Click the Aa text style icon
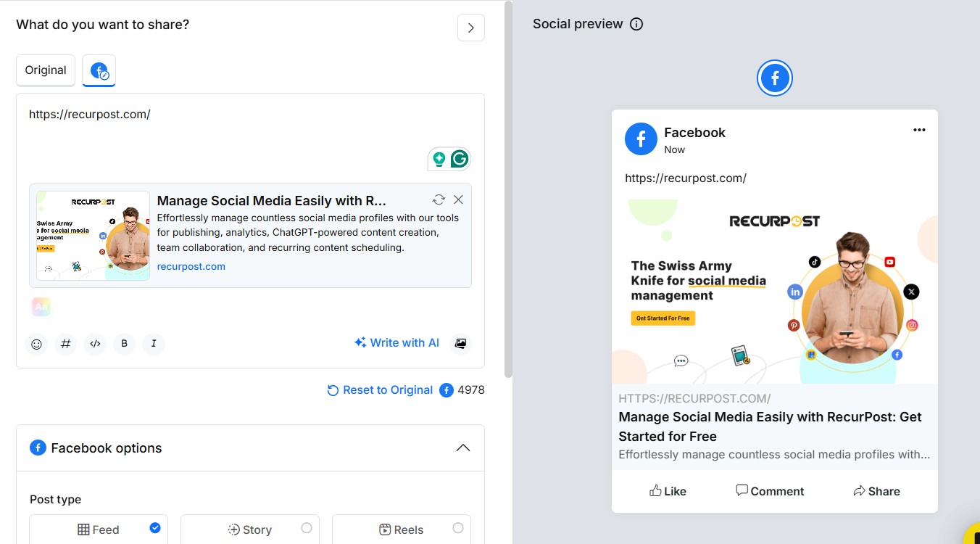Screen dimensions: 980x544 pyautogui.click(x=41, y=306)
